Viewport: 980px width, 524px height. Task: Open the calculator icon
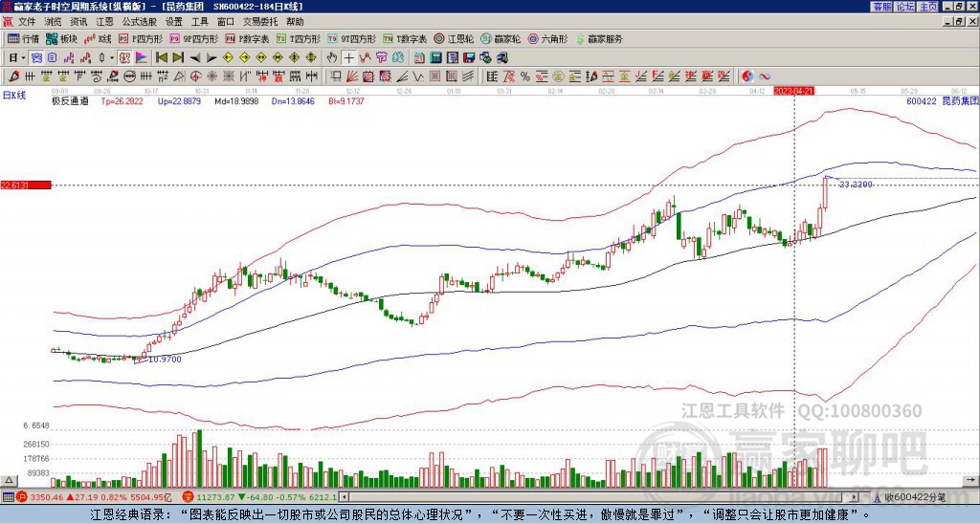coord(436,58)
